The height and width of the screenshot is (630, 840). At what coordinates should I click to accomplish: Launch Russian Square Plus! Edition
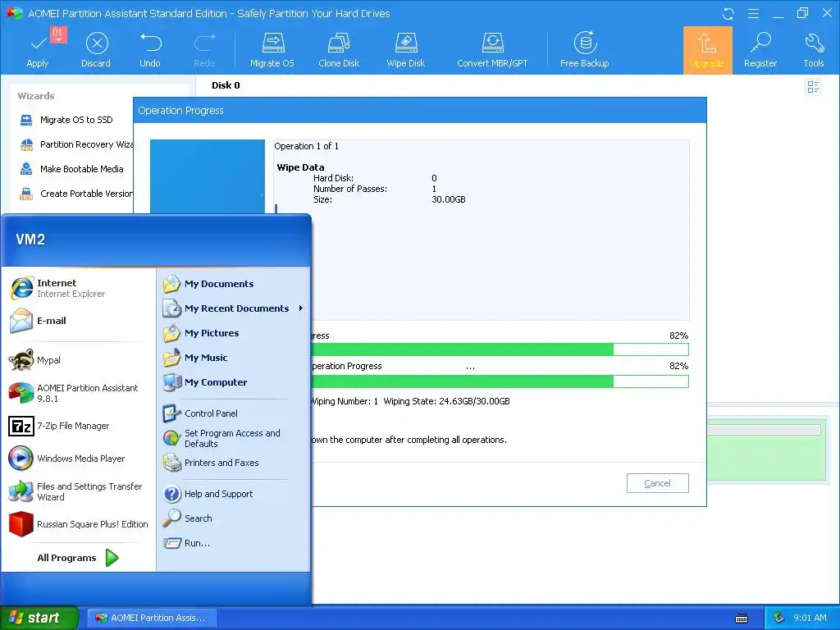(78, 524)
